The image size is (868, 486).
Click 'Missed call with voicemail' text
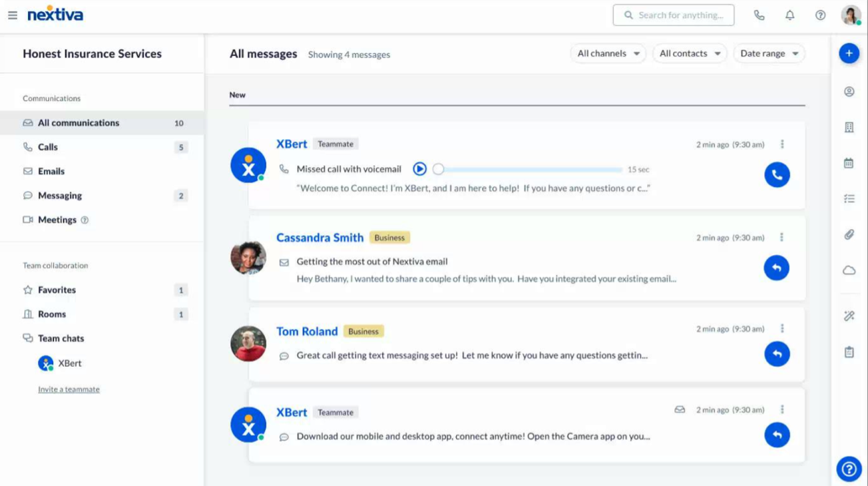coord(349,169)
